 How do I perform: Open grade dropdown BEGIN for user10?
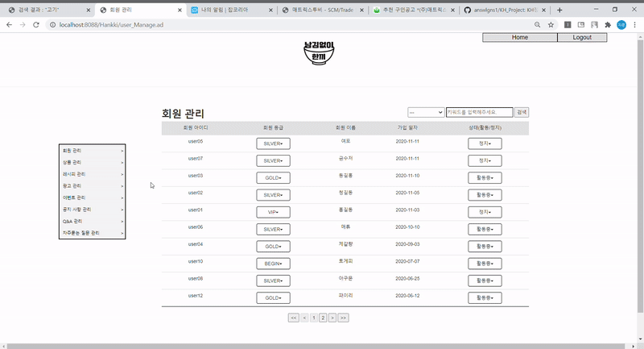click(273, 264)
